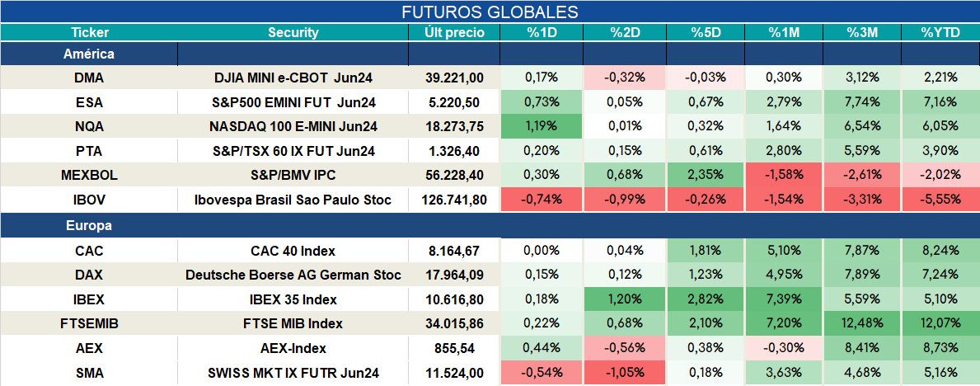Select the MEXBOL ticker cell
The width and height of the screenshot is (980, 386).
89,176
